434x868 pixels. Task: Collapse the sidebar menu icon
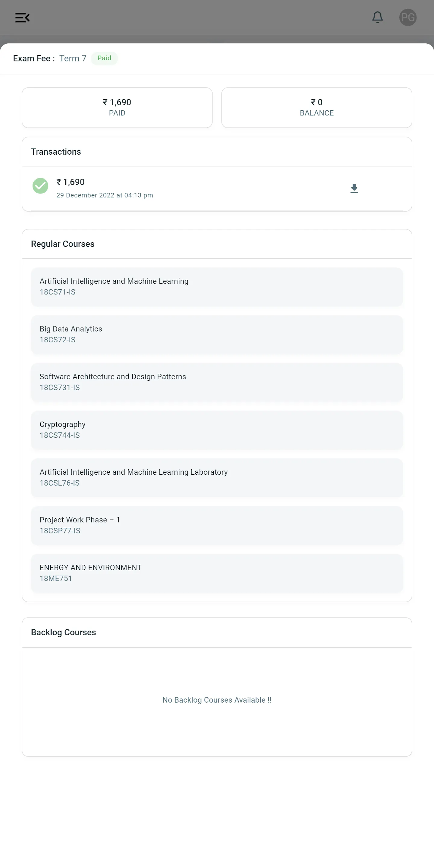pyautogui.click(x=22, y=17)
